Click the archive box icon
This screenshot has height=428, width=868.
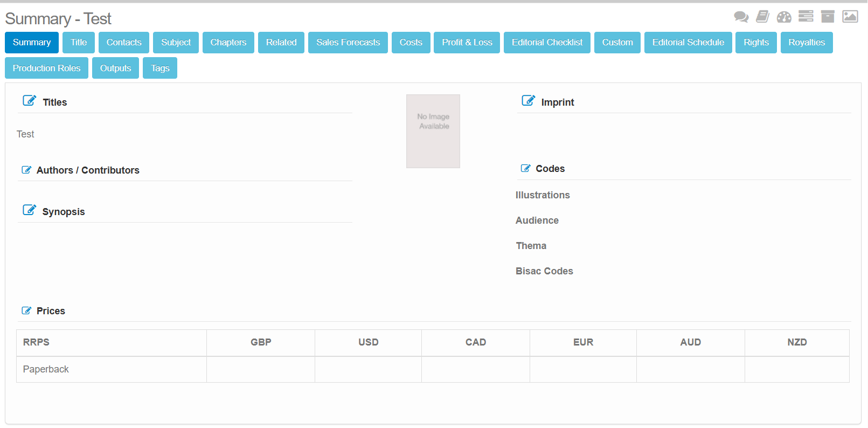[x=828, y=17]
